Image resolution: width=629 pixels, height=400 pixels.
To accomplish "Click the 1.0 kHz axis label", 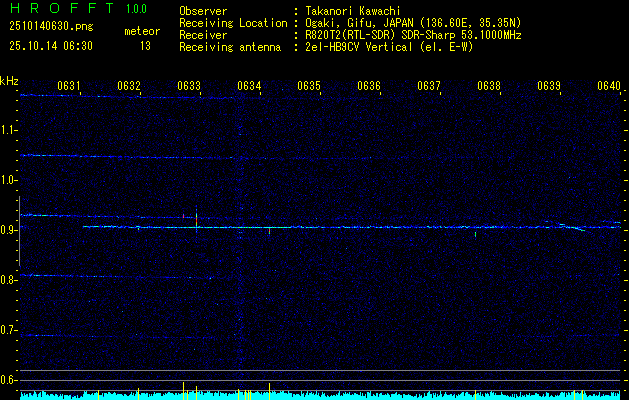I will pyautogui.click(x=7, y=180).
